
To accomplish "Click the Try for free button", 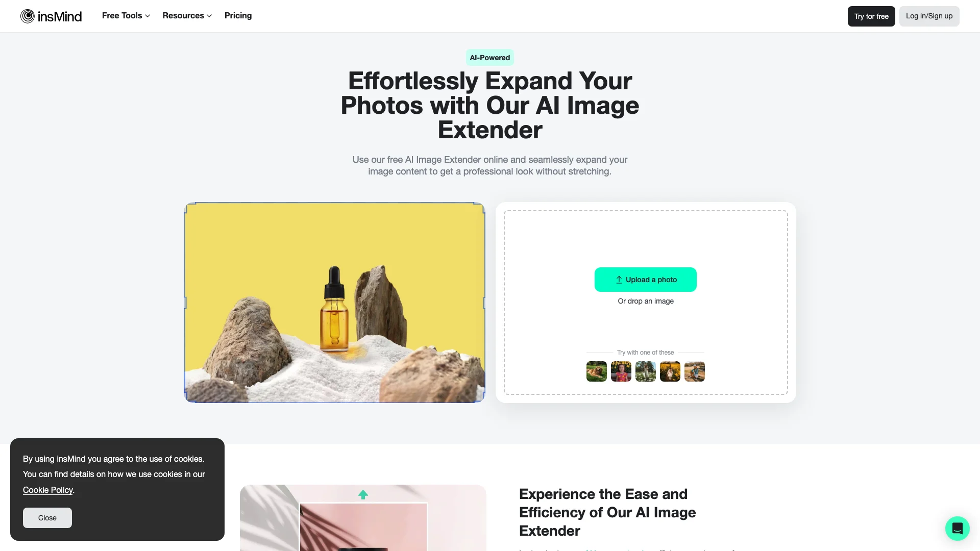I will pos(871,15).
